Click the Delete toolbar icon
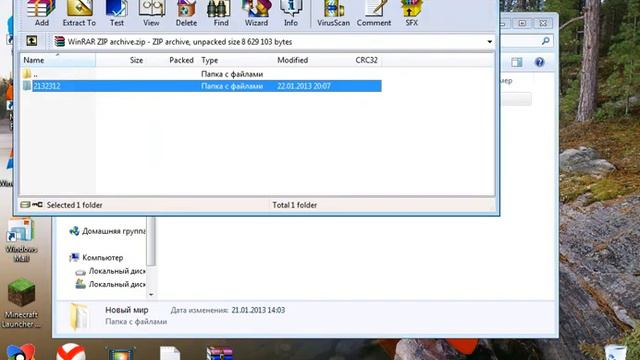This screenshot has width=640, height=360. [x=186, y=14]
